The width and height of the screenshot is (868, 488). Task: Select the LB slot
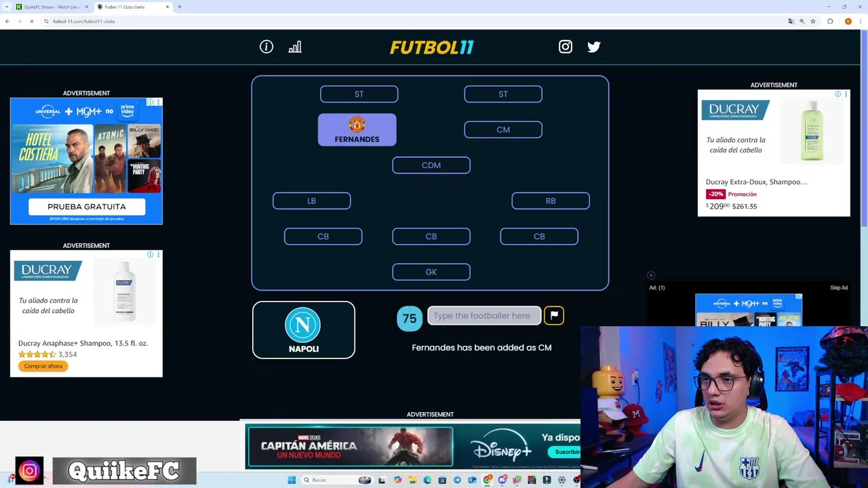(312, 201)
